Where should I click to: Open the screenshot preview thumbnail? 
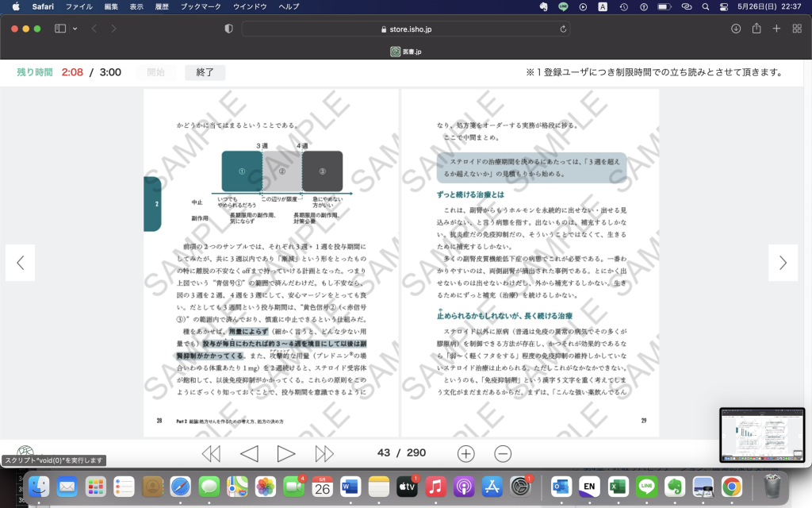point(761,435)
